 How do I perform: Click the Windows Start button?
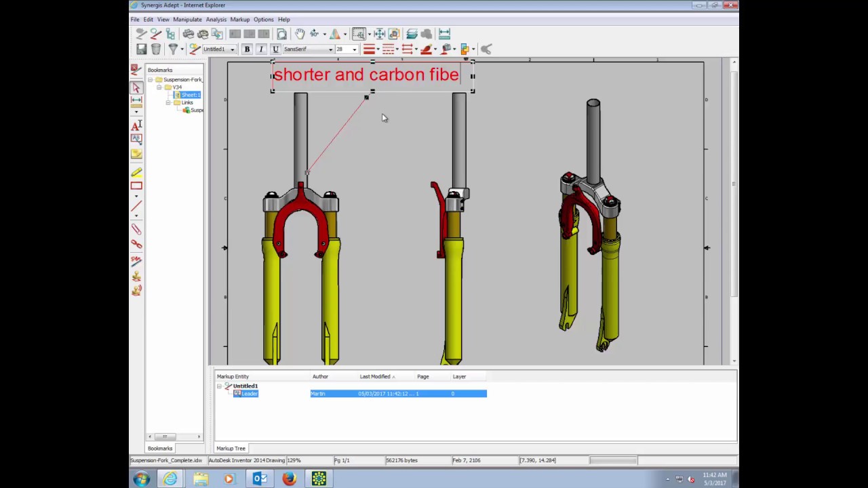pos(142,479)
